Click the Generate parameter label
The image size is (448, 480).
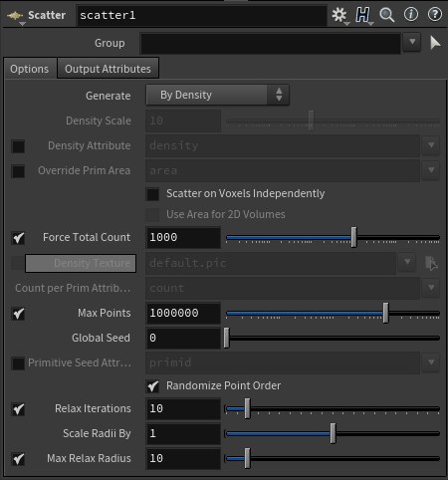tap(109, 96)
